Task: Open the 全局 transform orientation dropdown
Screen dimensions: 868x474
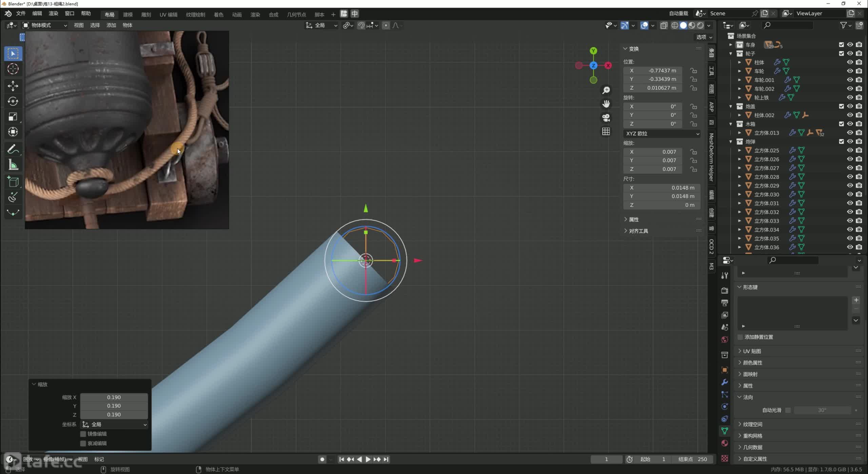Action: click(x=321, y=25)
